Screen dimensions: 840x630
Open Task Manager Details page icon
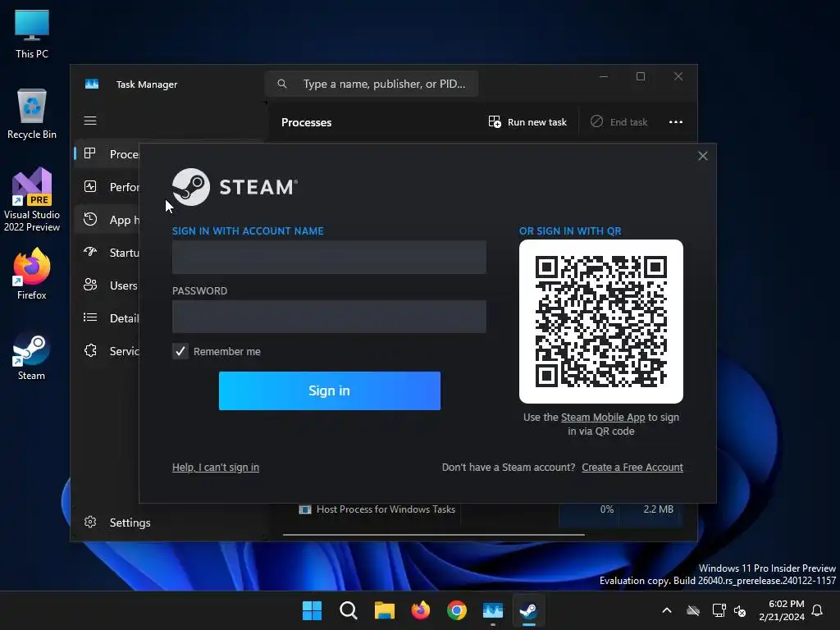(90, 317)
